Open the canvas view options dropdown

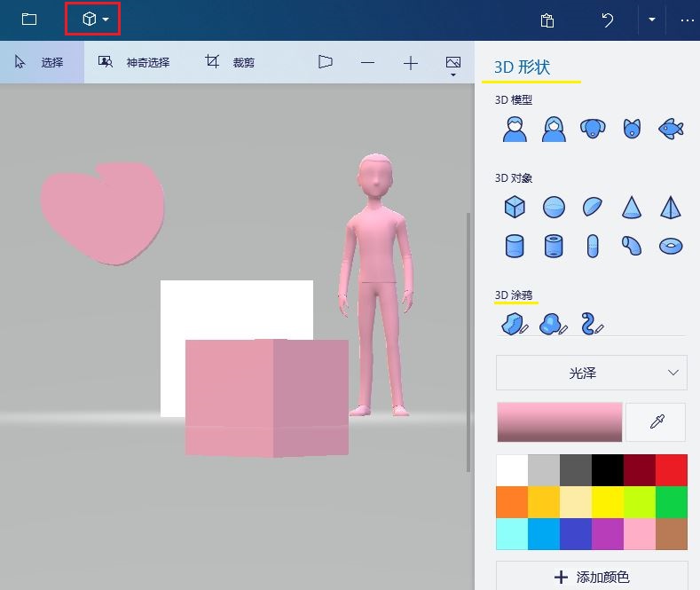click(x=453, y=66)
